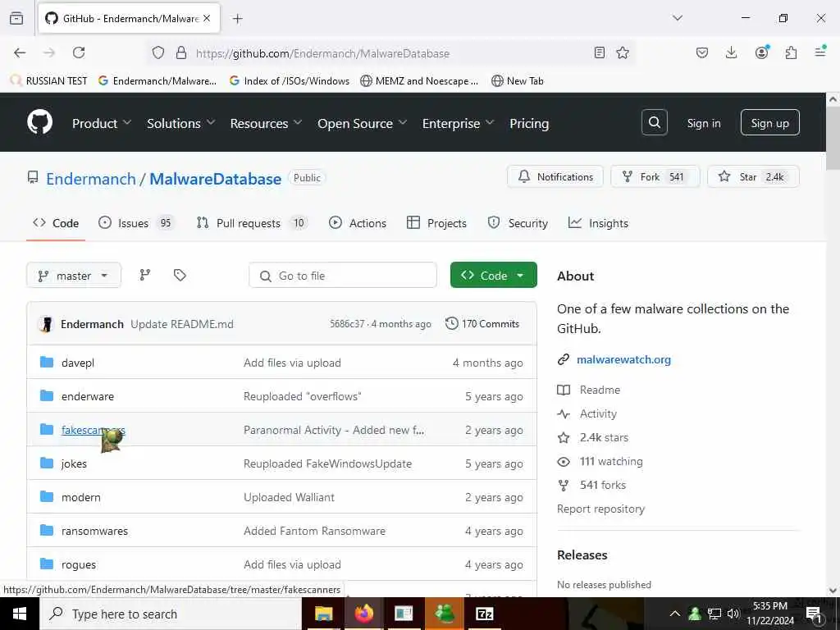840x630 pixels.
Task: Click the Firefox reload button
Action: point(79,52)
